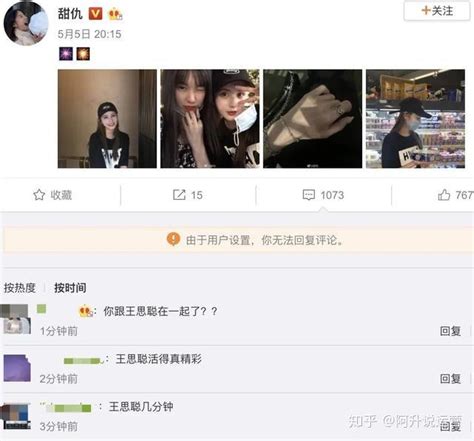Click the repost icon showing 15
The image size is (474, 441).
coord(179,195)
